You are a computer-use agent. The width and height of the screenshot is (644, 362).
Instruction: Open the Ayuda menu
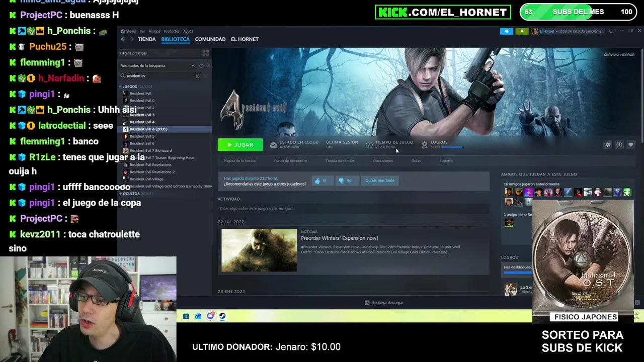pyautogui.click(x=188, y=31)
